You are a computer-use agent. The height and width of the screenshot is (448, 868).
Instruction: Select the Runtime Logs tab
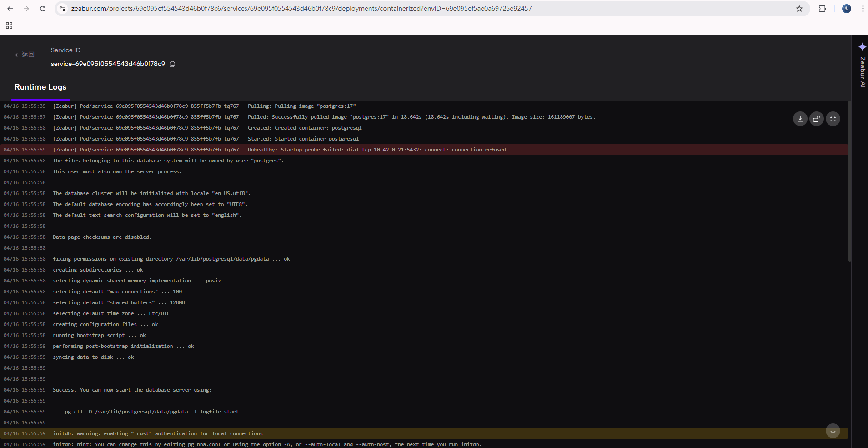[x=40, y=87]
